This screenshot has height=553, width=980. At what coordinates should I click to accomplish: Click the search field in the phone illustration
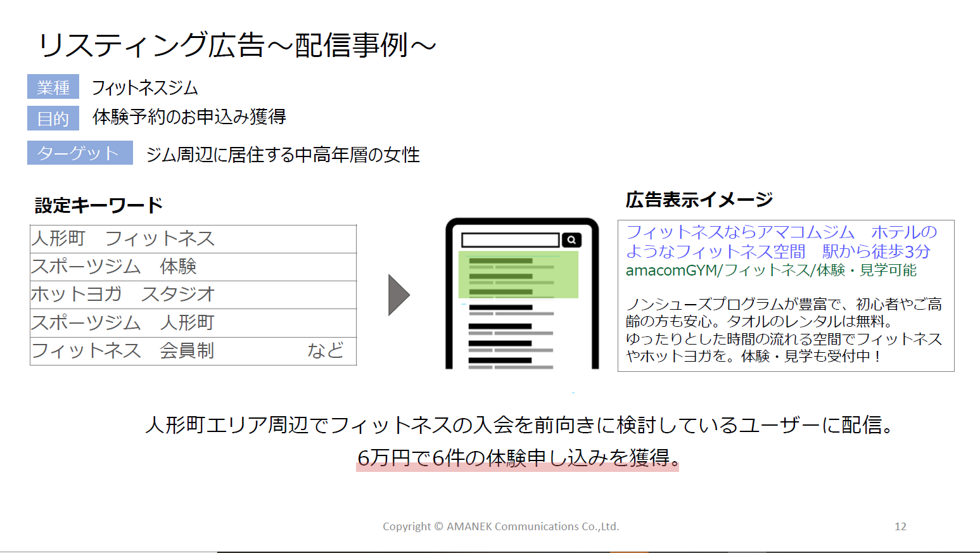511,240
